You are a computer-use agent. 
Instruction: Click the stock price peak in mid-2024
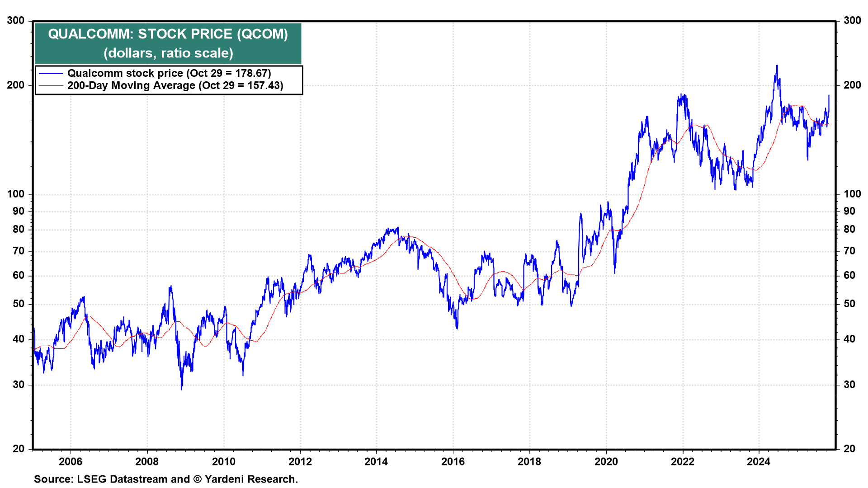pos(777,66)
